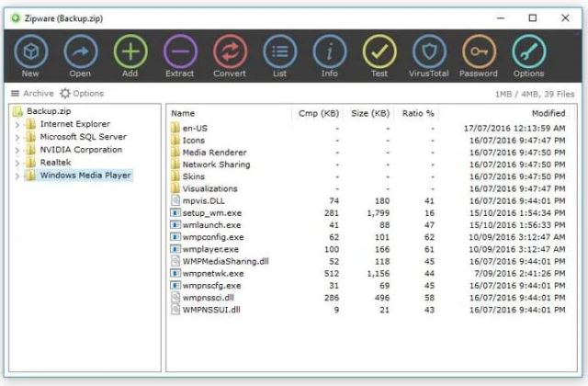Scan with the VirusTotal shield icon
Screen dimensions: 588x386
429,56
